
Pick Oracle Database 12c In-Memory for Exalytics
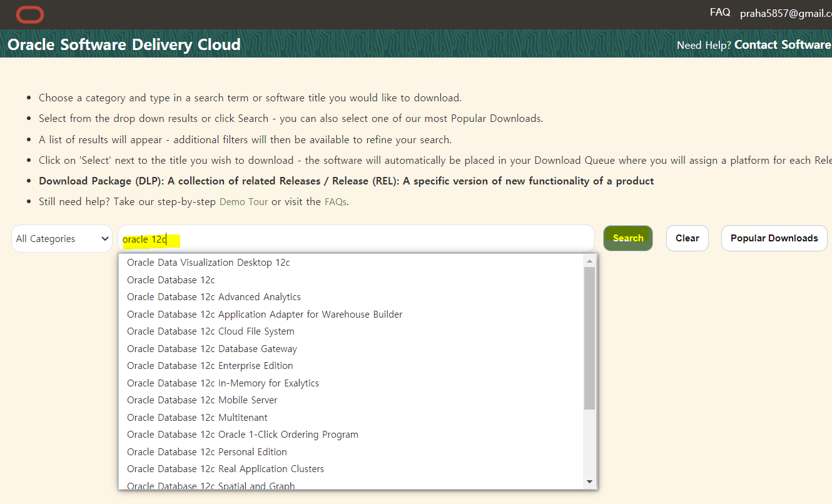tap(352, 383)
